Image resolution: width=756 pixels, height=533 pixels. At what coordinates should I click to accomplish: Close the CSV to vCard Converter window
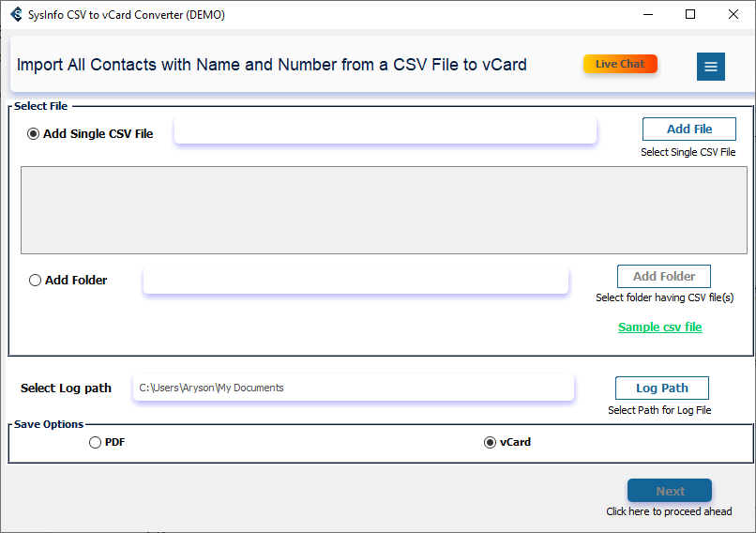click(733, 14)
